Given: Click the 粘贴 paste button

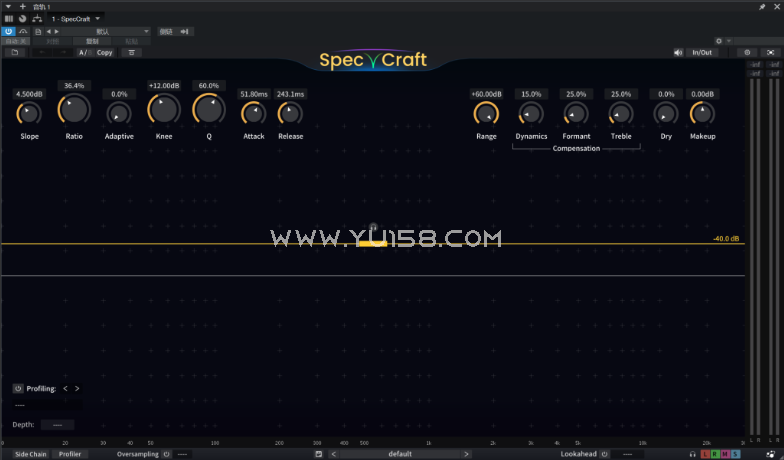Looking at the screenshot, I should click(x=131, y=42).
